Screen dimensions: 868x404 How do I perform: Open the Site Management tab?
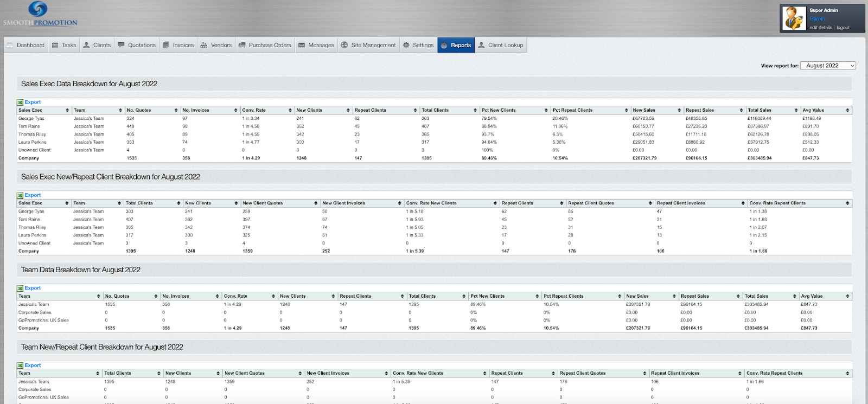(368, 45)
